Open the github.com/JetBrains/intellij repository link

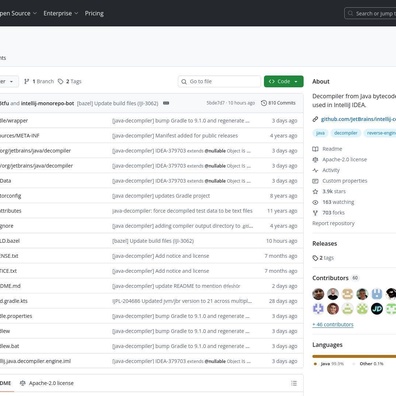(358, 119)
